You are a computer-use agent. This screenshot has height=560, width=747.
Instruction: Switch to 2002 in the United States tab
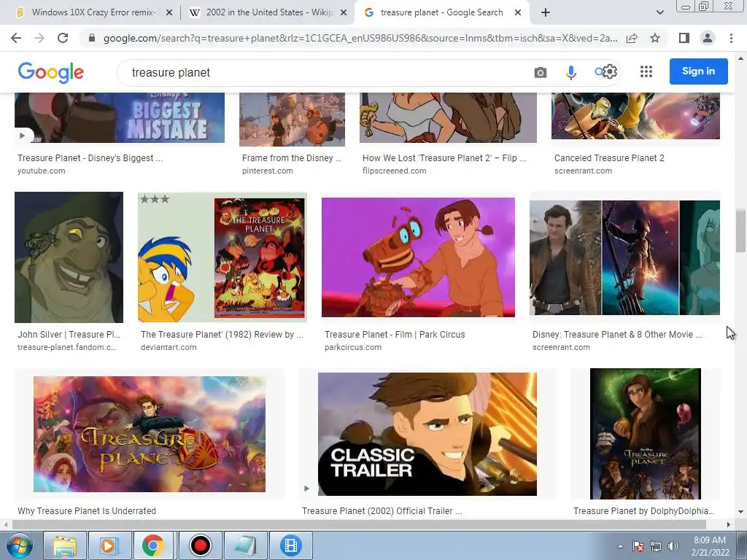click(267, 12)
